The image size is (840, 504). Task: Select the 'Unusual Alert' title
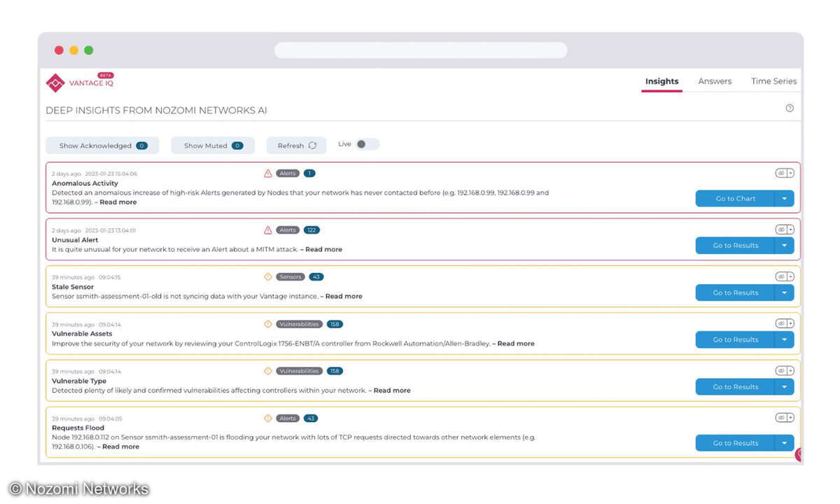point(75,240)
